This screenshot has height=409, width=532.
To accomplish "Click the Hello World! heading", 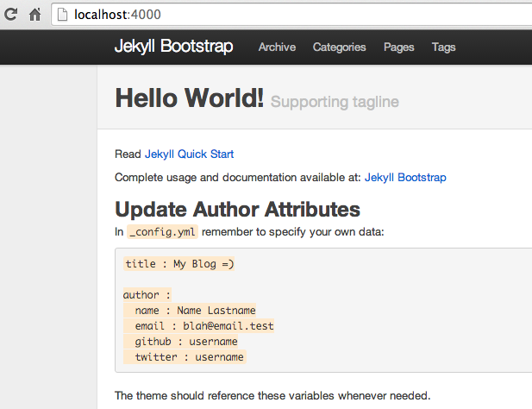I will pos(190,98).
